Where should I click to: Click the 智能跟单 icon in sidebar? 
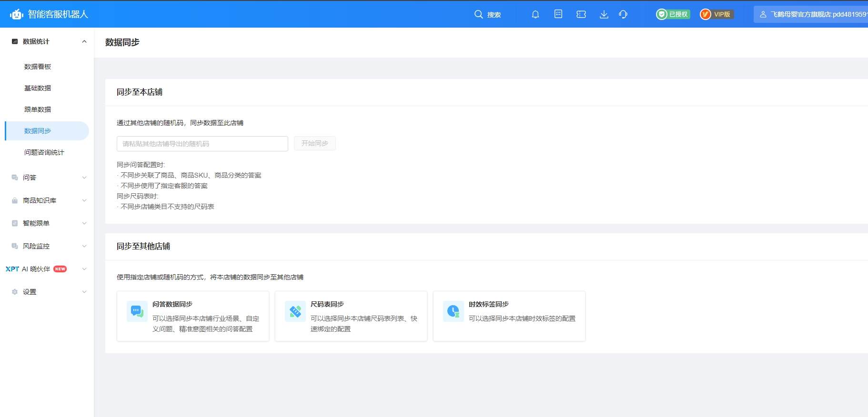pyautogui.click(x=15, y=223)
